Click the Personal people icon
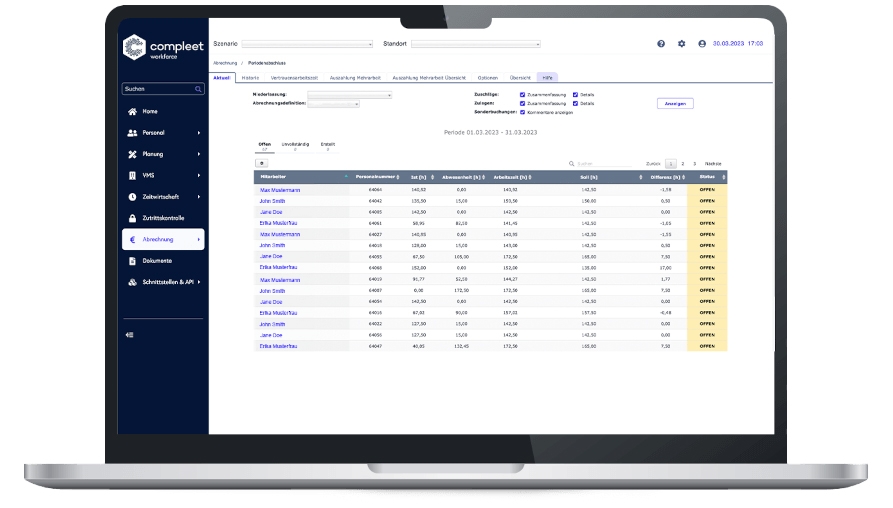Image resolution: width=893 pixels, height=508 pixels. click(x=132, y=133)
